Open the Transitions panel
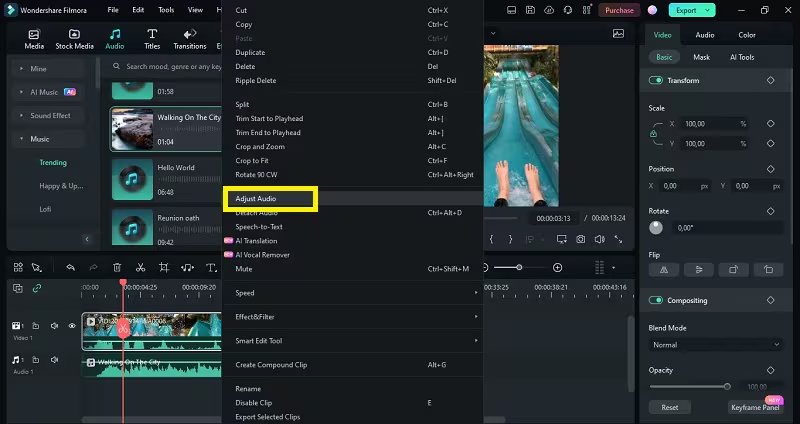This screenshot has width=800, height=424. (x=190, y=39)
